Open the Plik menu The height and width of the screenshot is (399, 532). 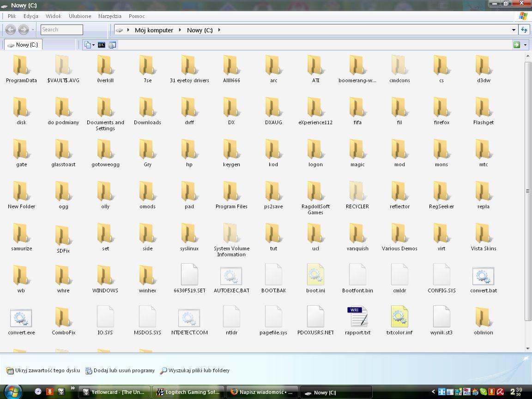click(12, 16)
